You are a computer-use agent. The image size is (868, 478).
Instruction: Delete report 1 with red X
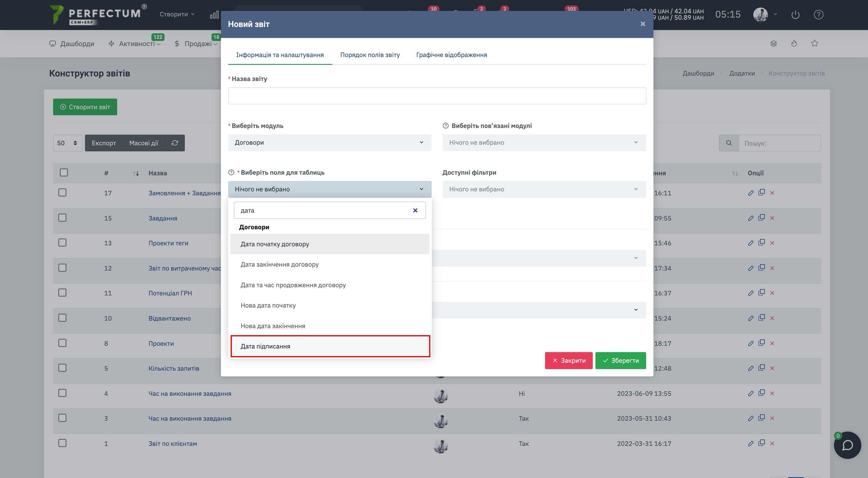772,444
